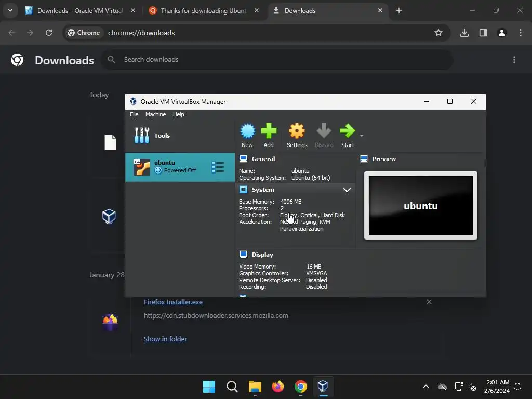Reload the Chrome page
The height and width of the screenshot is (399, 532).
49,33
